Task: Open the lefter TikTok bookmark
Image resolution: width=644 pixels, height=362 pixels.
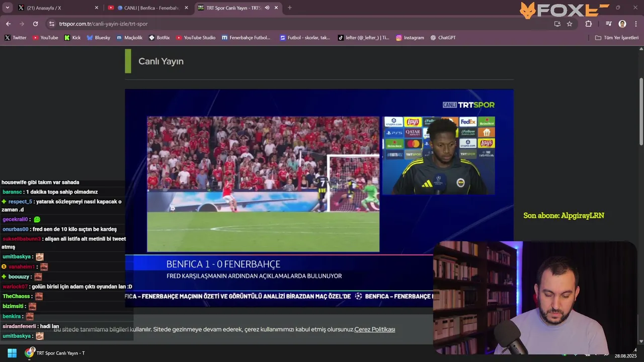Action: [x=363, y=38]
